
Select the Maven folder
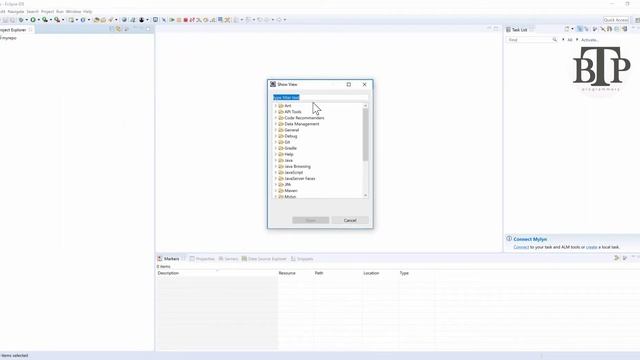pos(288,191)
